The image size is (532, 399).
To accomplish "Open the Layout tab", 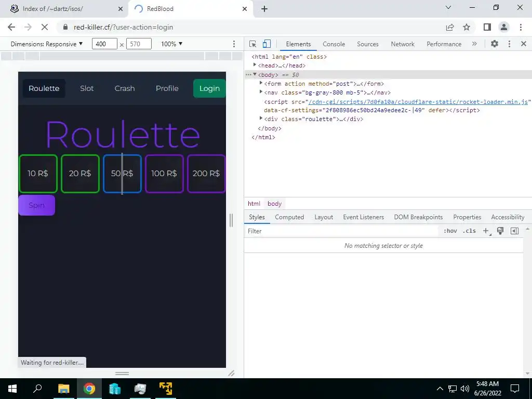I will point(324,217).
